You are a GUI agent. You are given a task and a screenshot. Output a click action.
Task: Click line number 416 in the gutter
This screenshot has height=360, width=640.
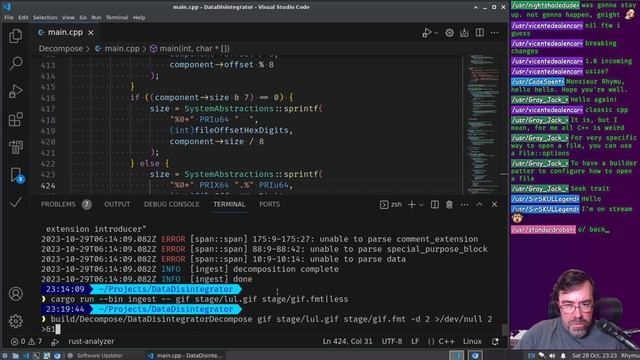click(x=48, y=98)
